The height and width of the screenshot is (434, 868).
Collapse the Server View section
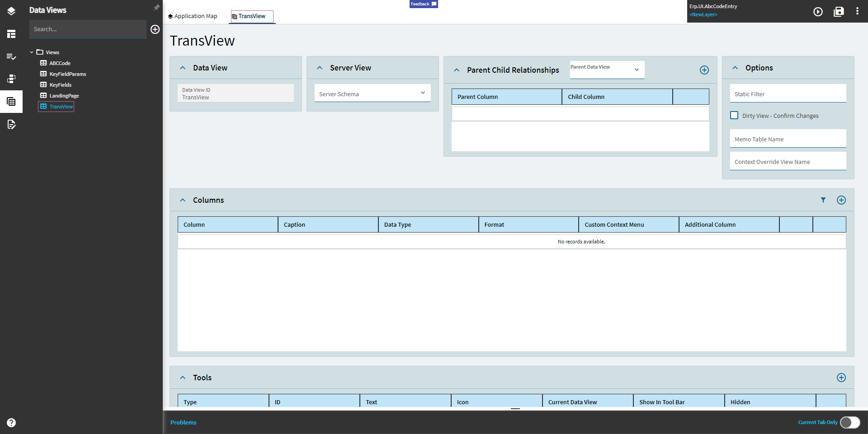pos(320,68)
